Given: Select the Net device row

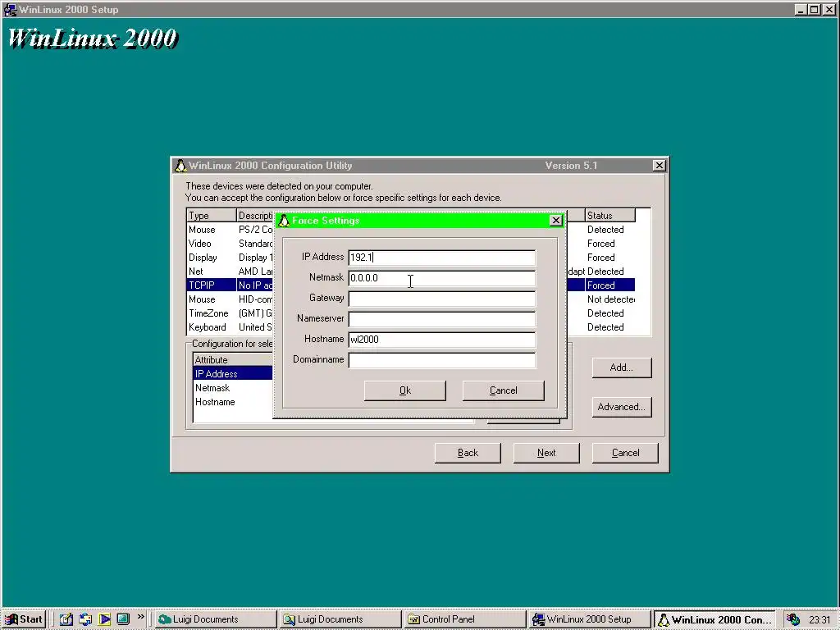Looking at the screenshot, I should point(410,271).
